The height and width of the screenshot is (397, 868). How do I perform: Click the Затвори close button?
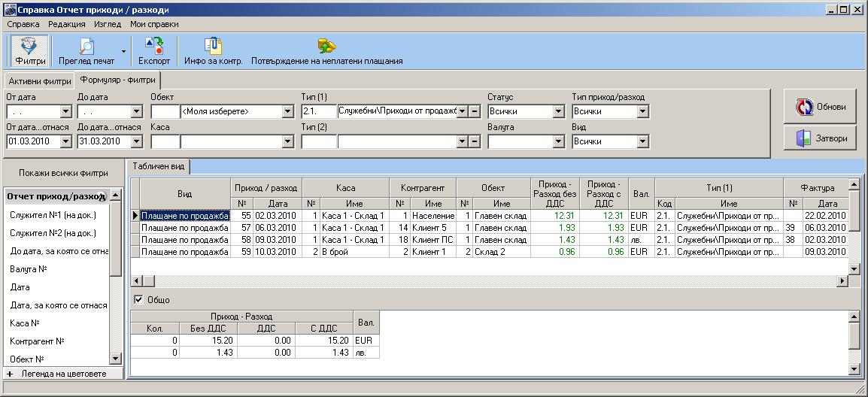coord(821,138)
